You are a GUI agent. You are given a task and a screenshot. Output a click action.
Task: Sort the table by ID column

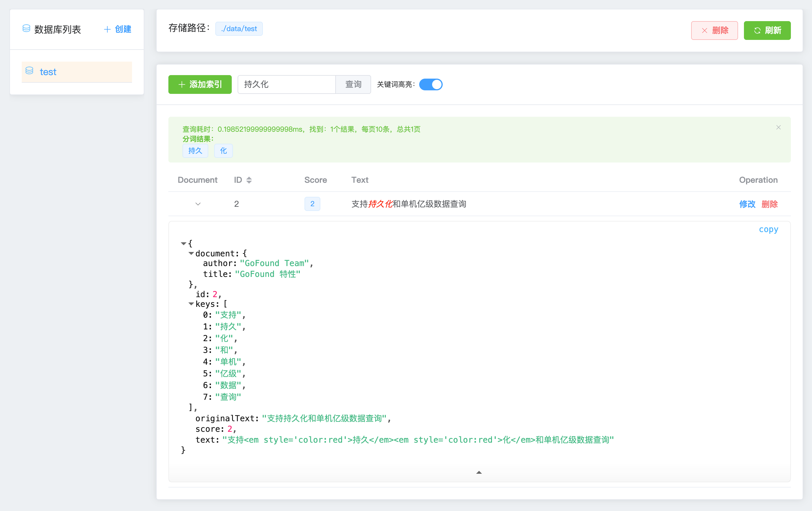(249, 180)
